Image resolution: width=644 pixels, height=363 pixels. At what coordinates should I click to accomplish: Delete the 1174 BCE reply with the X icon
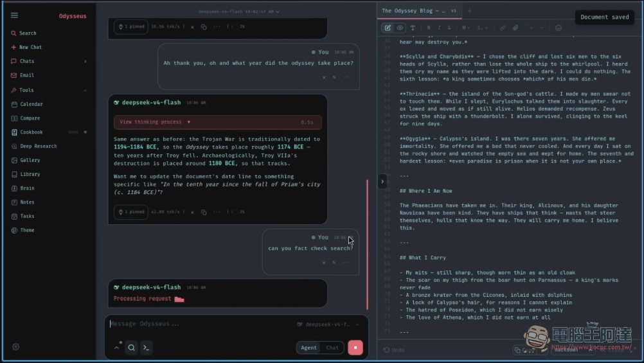(x=192, y=212)
